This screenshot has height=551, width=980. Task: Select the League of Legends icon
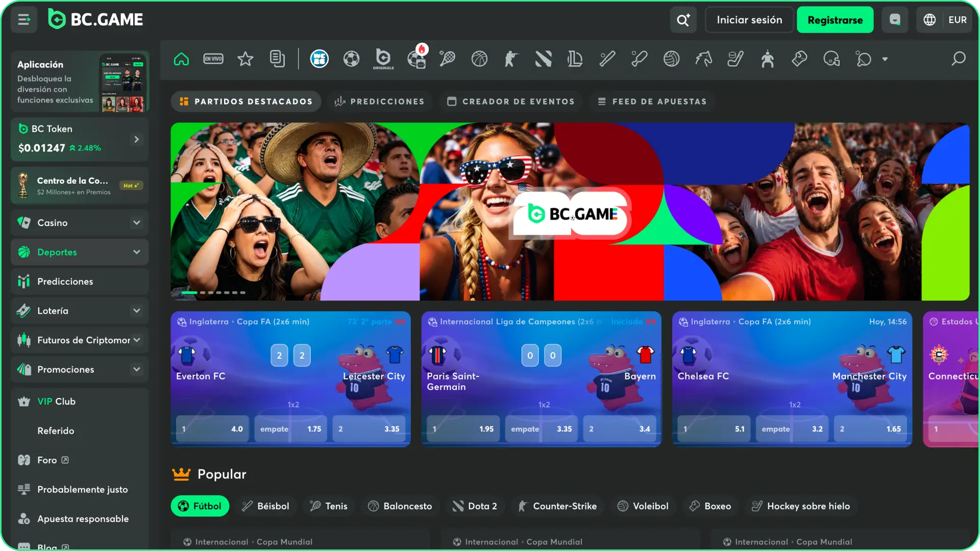[575, 59]
